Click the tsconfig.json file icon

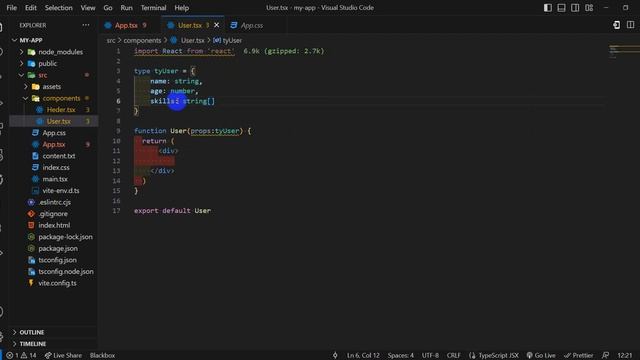[31, 260]
